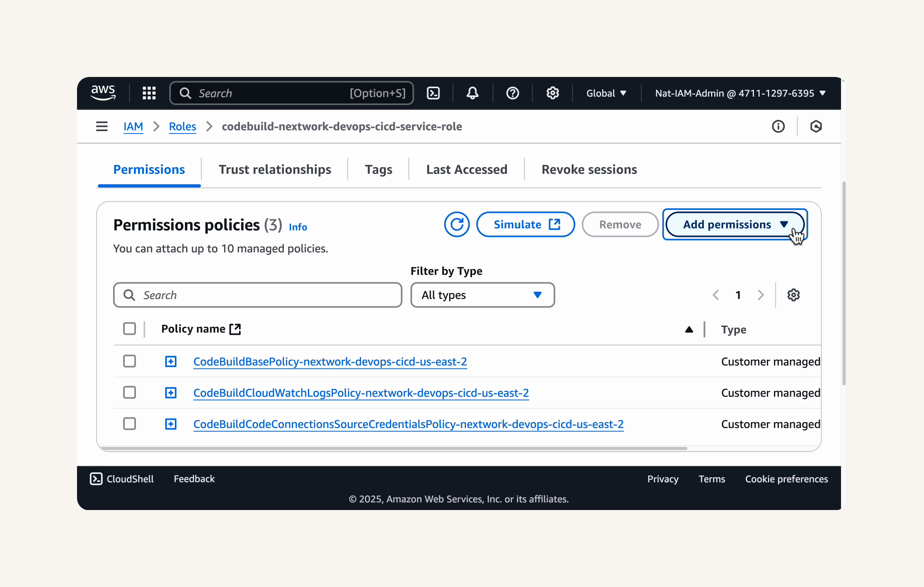Switch to the Tags tab
The image size is (924, 587).
379,170
